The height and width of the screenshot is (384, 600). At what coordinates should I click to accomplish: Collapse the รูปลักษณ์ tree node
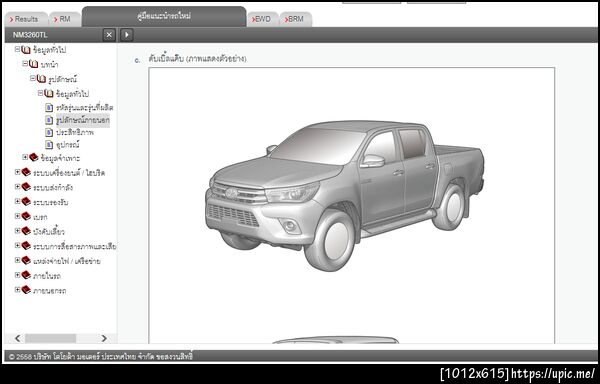click(x=33, y=78)
